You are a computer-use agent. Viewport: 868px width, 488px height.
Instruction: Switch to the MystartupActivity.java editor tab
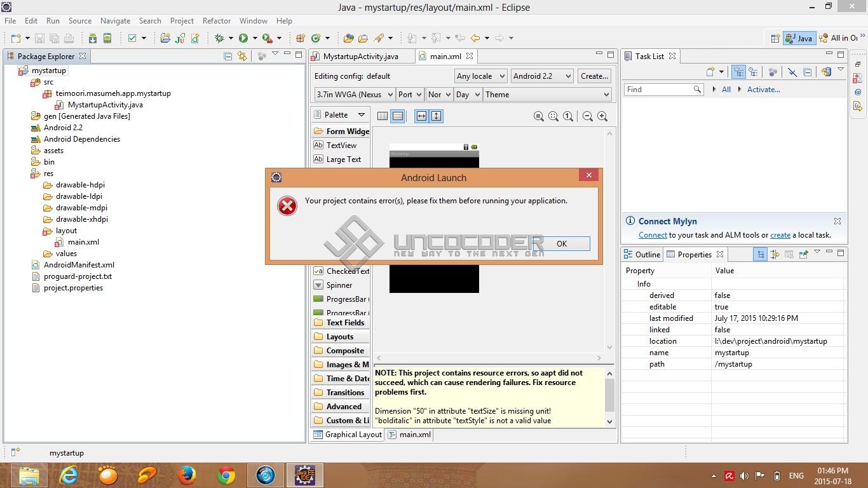point(361,56)
